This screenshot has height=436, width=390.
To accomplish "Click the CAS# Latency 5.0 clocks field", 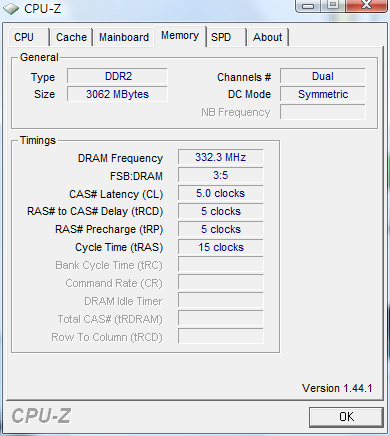I will click(x=221, y=193).
